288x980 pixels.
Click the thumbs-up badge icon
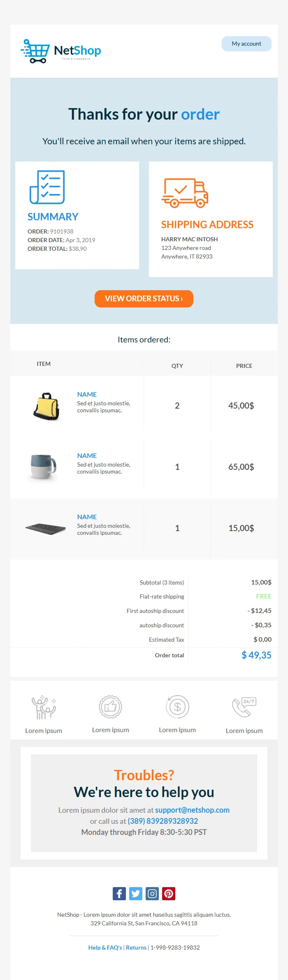110,707
